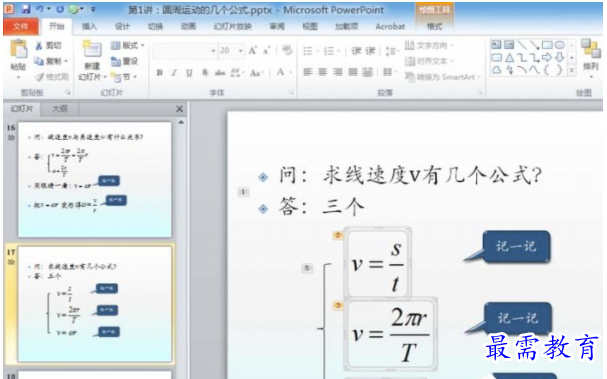607x379 pixels.
Task: Select the Right Arrow shape in gallery
Action: (x=547, y=58)
